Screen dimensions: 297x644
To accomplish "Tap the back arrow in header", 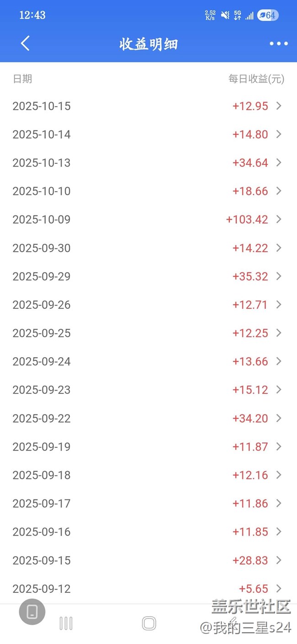I will (26, 43).
